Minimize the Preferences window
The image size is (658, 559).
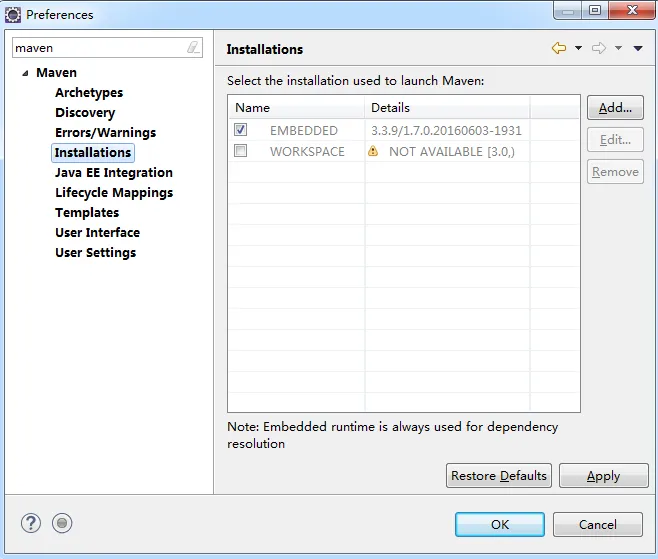[568, 10]
